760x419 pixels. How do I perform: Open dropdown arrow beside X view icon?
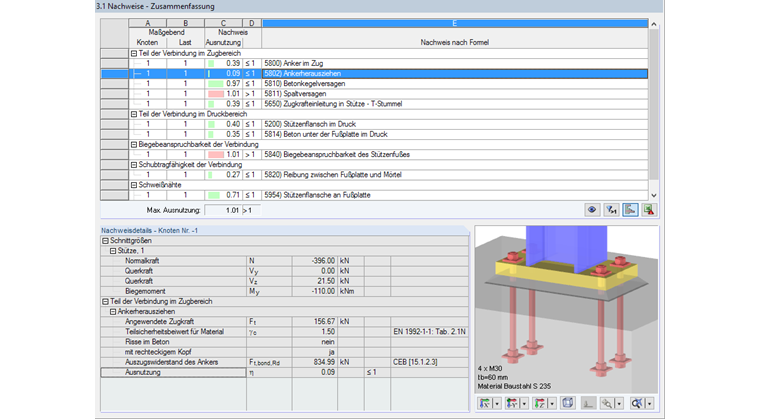tap(496, 403)
